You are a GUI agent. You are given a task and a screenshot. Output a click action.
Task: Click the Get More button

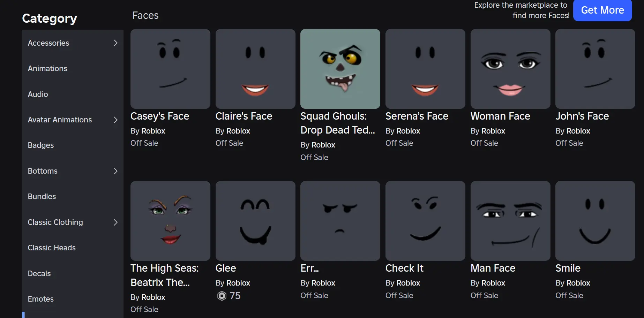point(602,10)
